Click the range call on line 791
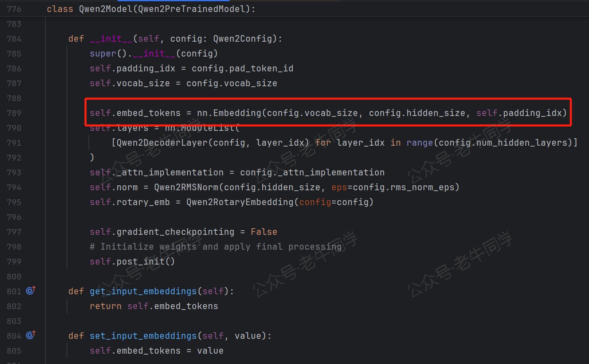This screenshot has height=364, width=589. point(419,143)
